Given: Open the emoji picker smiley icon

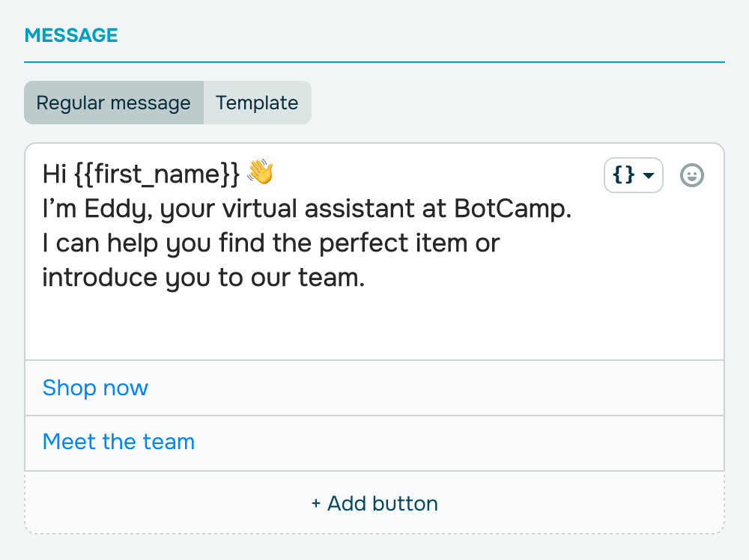Looking at the screenshot, I should click(692, 175).
